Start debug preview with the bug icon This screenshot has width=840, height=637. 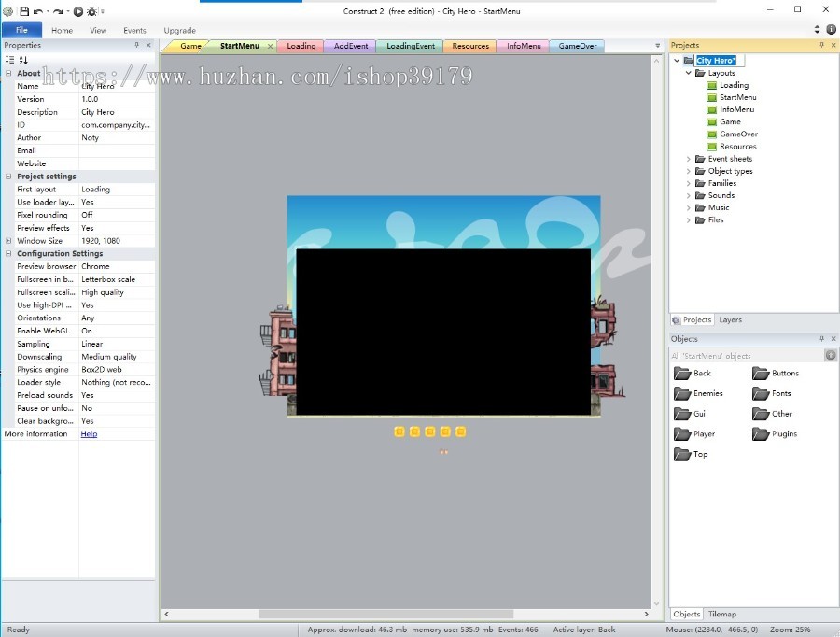click(91, 11)
